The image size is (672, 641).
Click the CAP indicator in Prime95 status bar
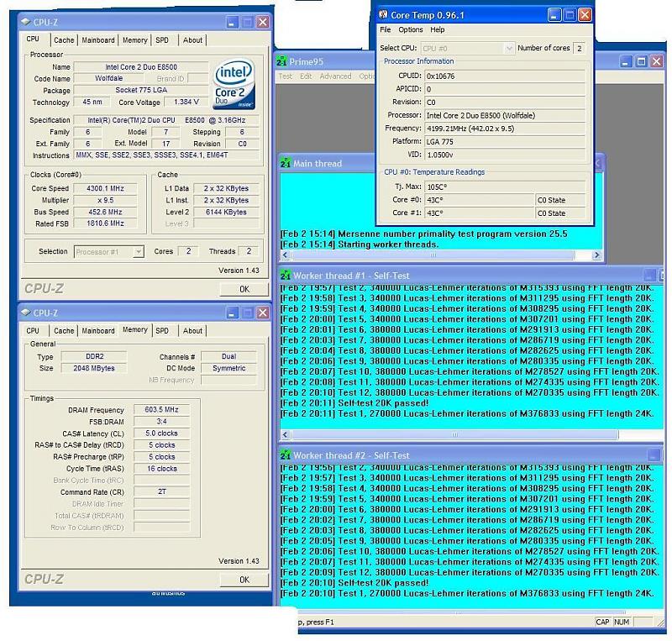point(602,622)
